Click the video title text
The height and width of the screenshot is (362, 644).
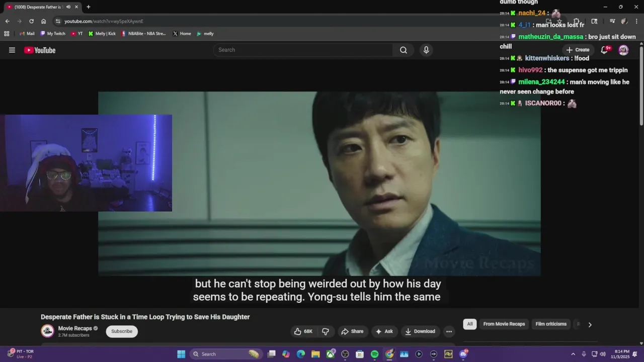pyautogui.click(x=145, y=317)
